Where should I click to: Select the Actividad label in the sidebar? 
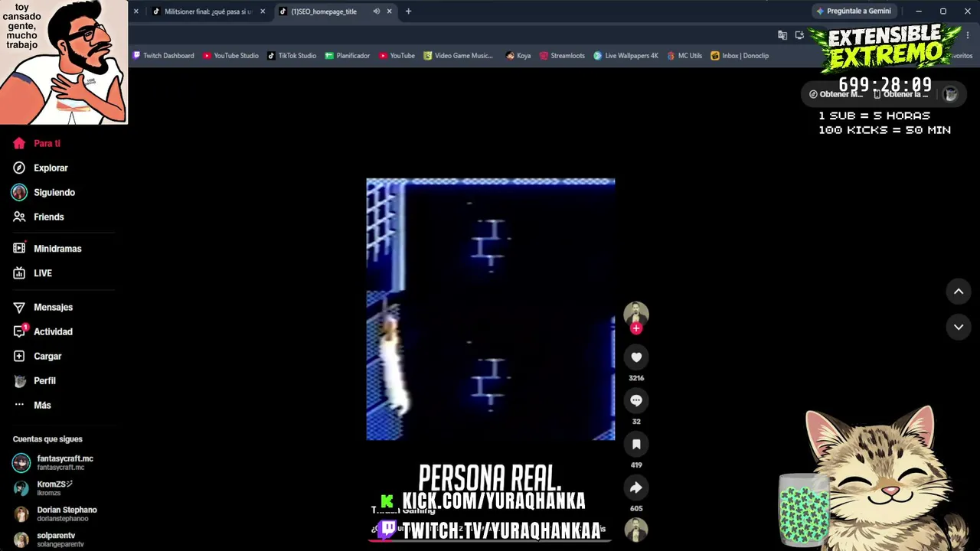click(53, 331)
